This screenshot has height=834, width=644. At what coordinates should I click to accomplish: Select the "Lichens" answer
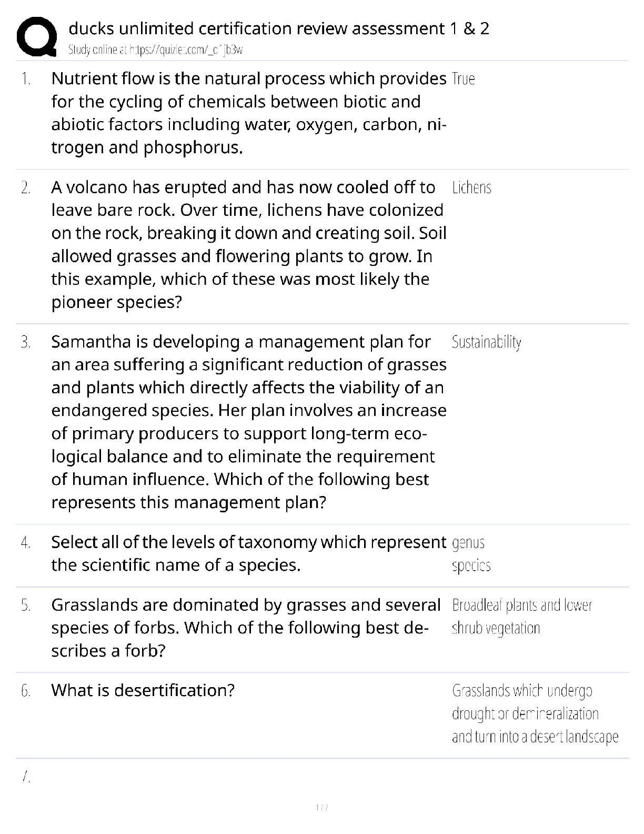(x=471, y=188)
